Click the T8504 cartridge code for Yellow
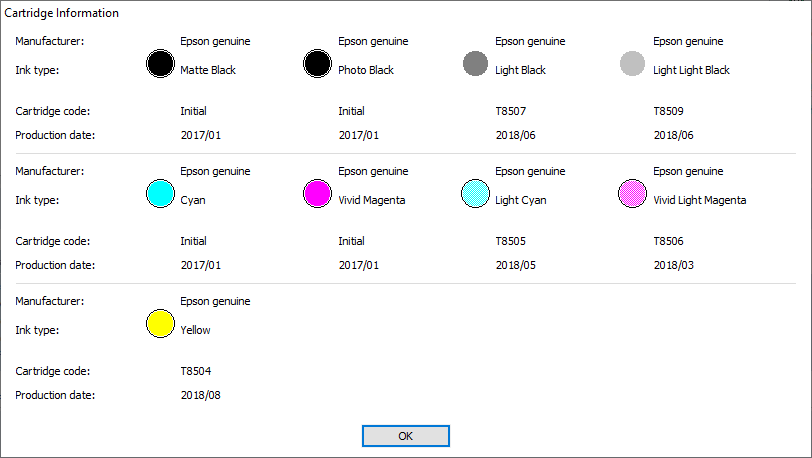This screenshot has width=812, height=458. click(196, 371)
